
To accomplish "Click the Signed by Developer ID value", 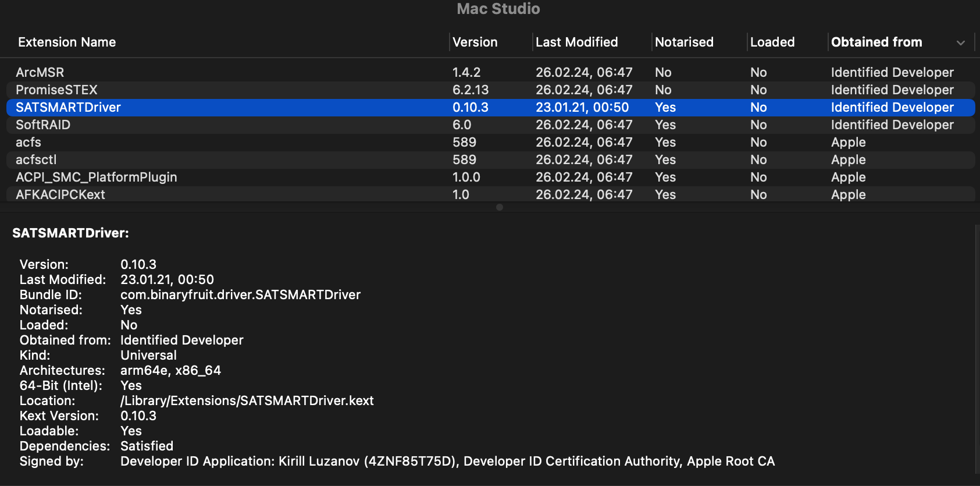I will pyautogui.click(x=447, y=462).
